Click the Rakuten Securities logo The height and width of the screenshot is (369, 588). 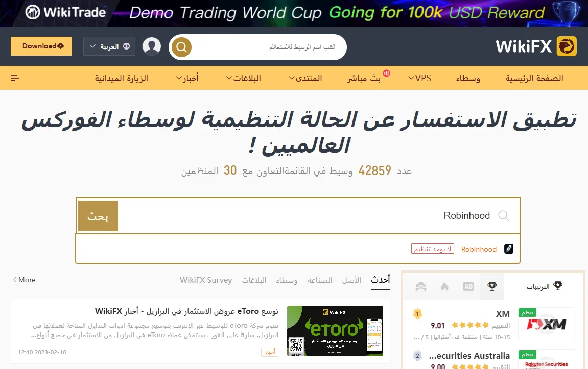click(547, 360)
